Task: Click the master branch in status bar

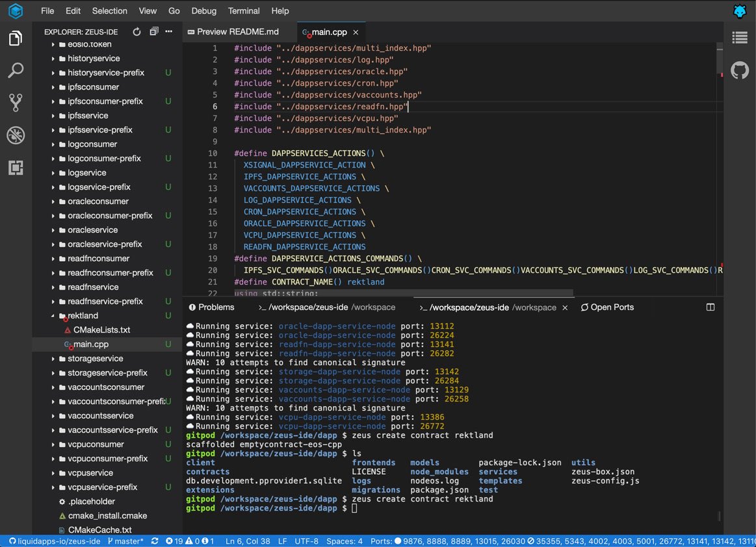Action: pyautogui.click(x=126, y=541)
